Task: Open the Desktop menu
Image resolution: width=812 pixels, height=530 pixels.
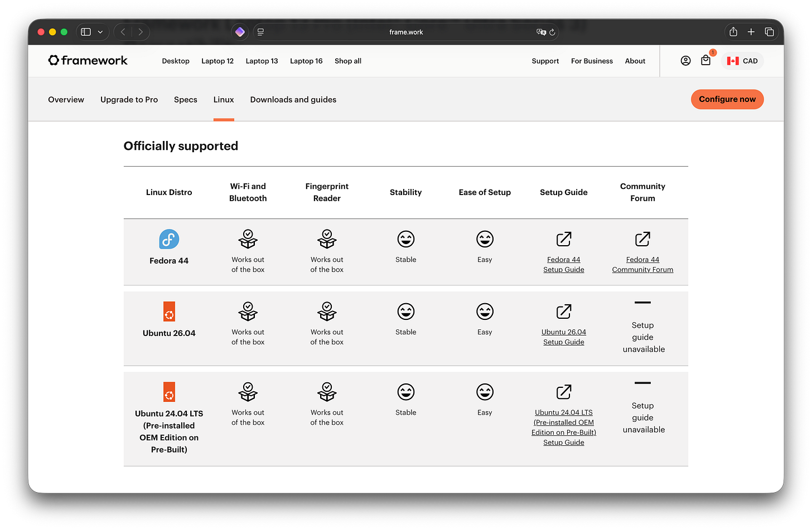Action: 176,61
